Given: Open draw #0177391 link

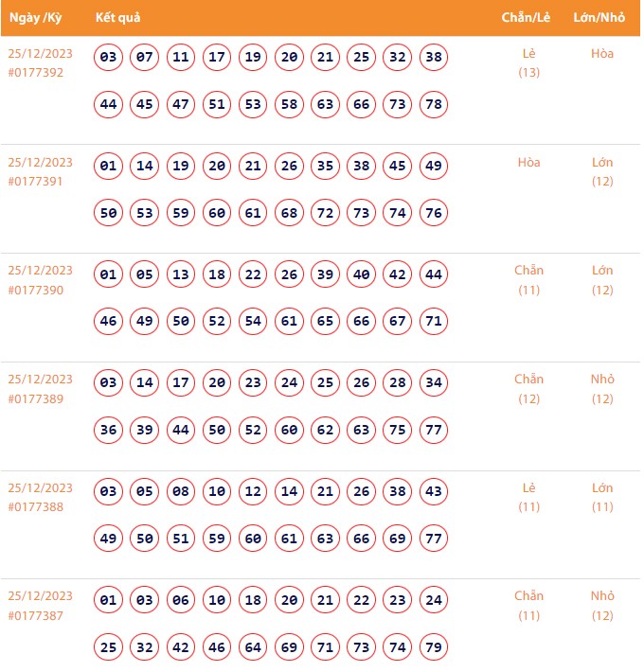Looking at the screenshot, I should pos(35,181).
